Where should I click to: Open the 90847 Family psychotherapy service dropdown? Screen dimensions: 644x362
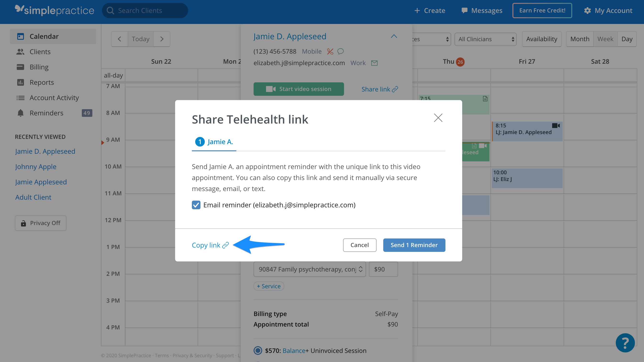[x=310, y=269]
